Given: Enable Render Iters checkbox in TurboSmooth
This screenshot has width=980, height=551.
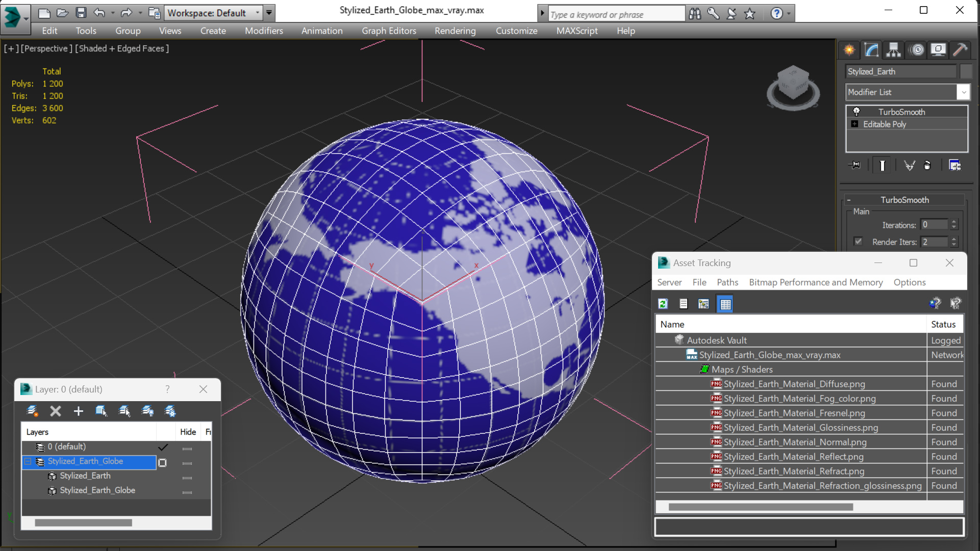Looking at the screenshot, I should coord(859,241).
